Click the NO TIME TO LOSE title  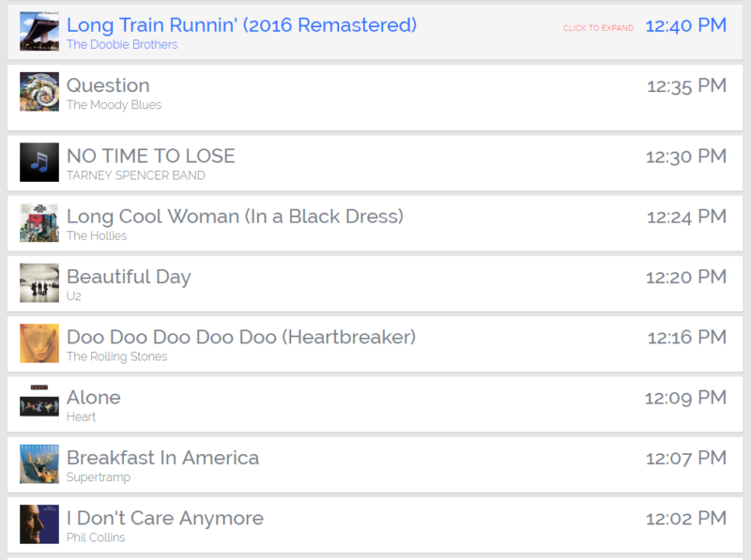150,156
